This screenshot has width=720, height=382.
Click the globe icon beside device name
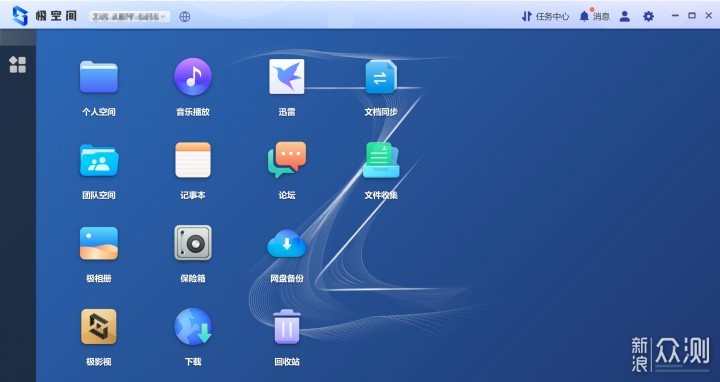(x=185, y=17)
